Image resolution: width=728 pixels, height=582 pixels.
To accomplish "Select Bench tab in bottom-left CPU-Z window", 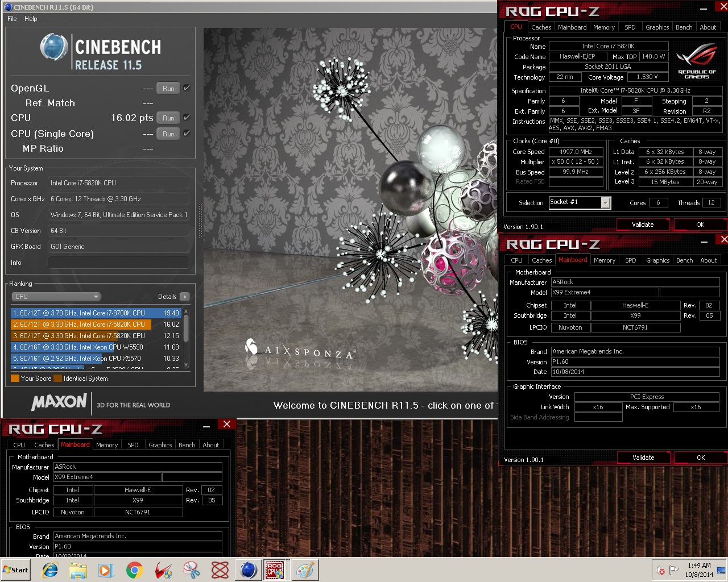I will coord(187,445).
